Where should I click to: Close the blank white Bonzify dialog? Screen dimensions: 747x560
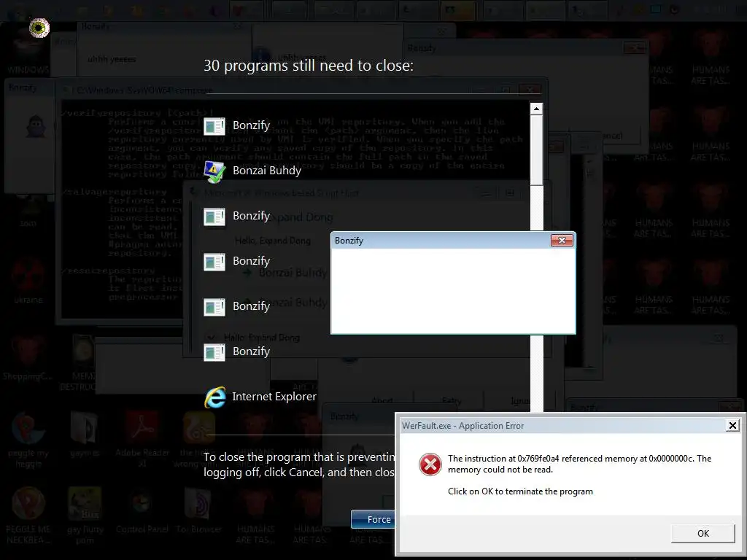pyautogui.click(x=562, y=240)
